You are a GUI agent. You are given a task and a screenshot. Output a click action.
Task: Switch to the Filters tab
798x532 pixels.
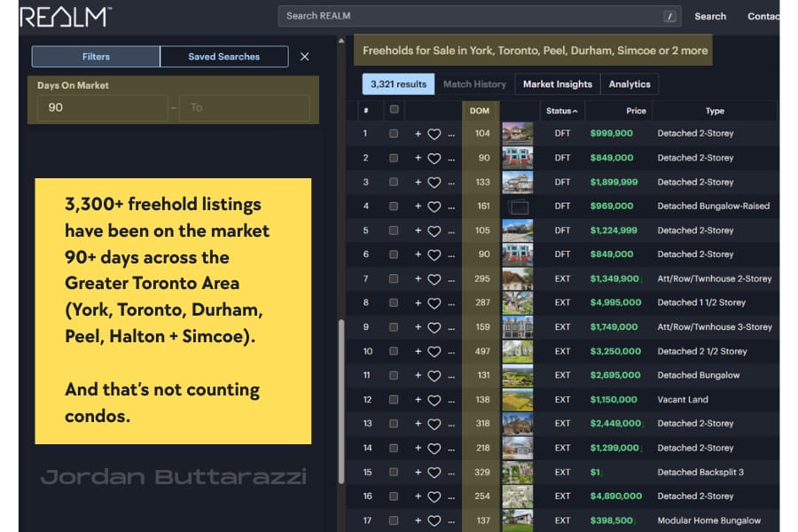[x=96, y=57]
